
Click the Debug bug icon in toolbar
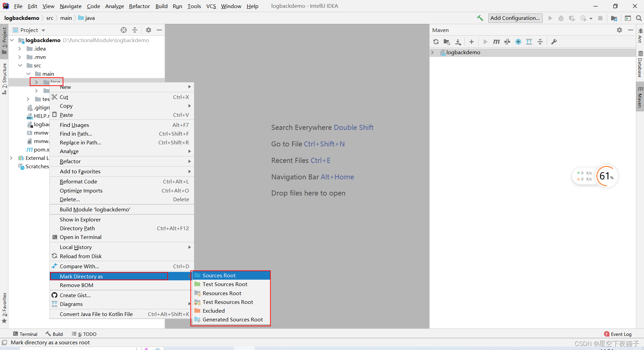(x=561, y=18)
